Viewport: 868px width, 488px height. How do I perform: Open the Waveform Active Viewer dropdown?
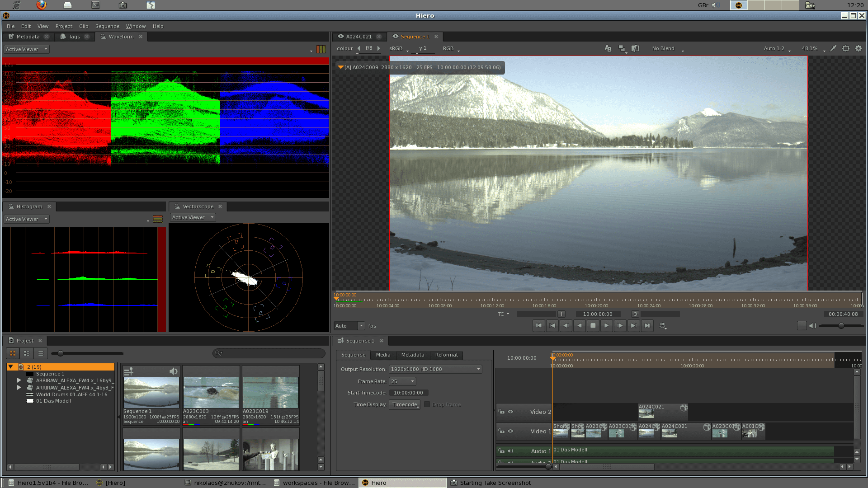tap(26, 49)
